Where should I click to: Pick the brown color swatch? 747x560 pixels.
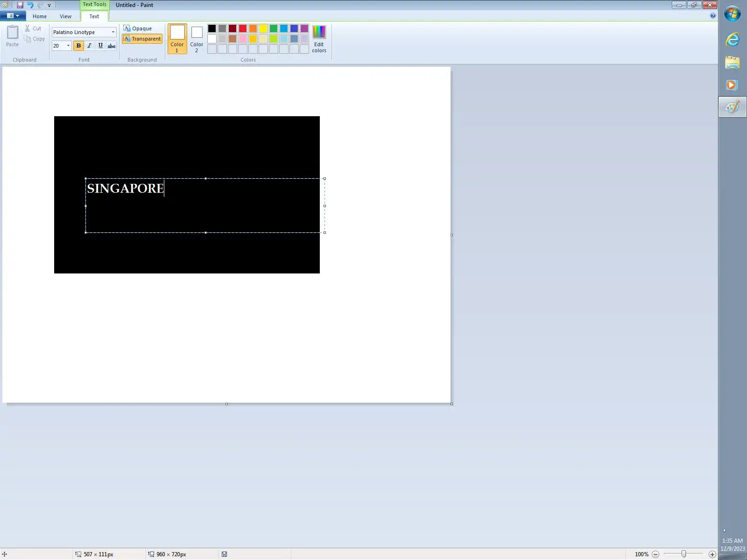point(233,39)
